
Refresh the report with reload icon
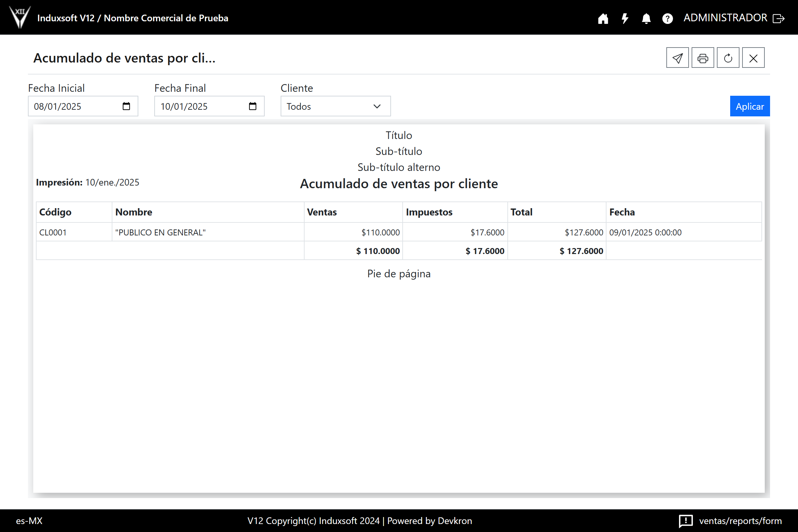[728, 58]
